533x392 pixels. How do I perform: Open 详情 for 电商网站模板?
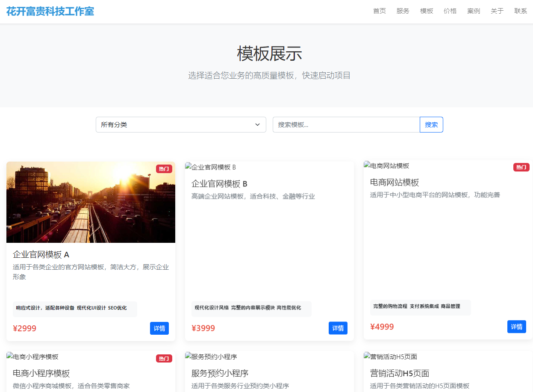click(516, 326)
